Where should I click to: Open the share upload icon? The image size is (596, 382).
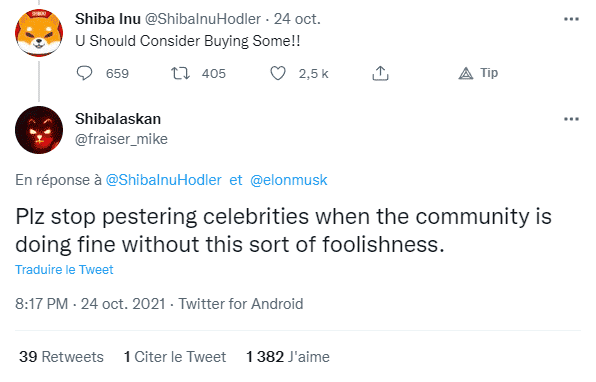pos(380,73)
